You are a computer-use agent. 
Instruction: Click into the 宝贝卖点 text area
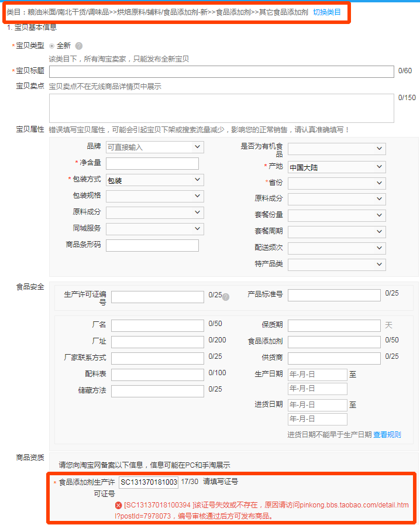pos(222,108)
